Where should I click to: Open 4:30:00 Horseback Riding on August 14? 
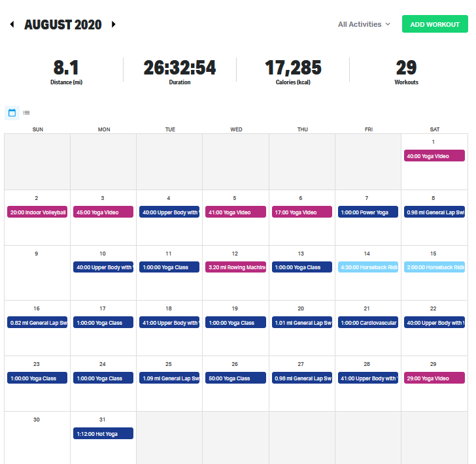click(368, 267)
